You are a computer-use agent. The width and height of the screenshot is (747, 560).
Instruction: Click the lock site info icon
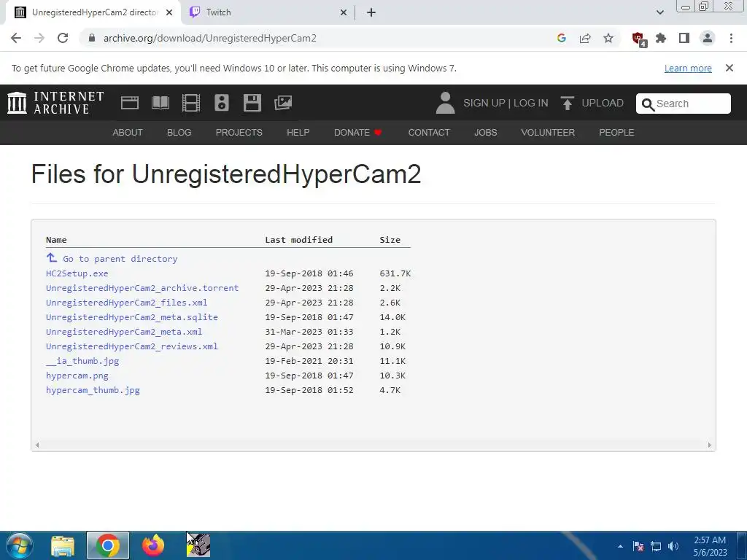(x=92, y=38)
